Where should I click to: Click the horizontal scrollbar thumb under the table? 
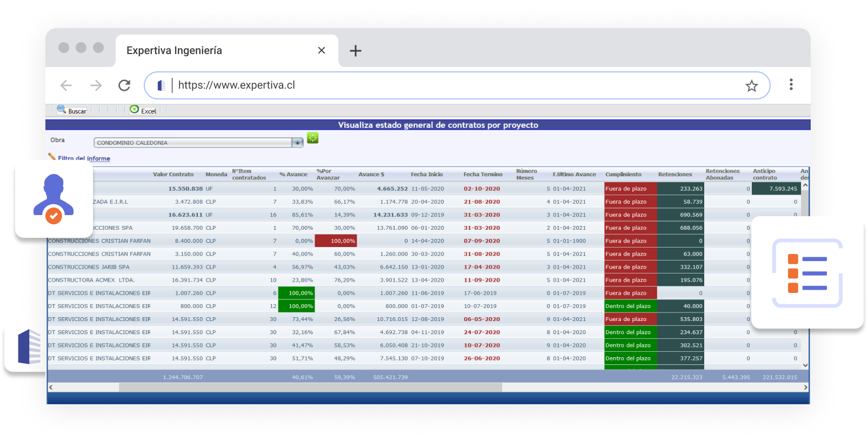(x=310, y=387)
